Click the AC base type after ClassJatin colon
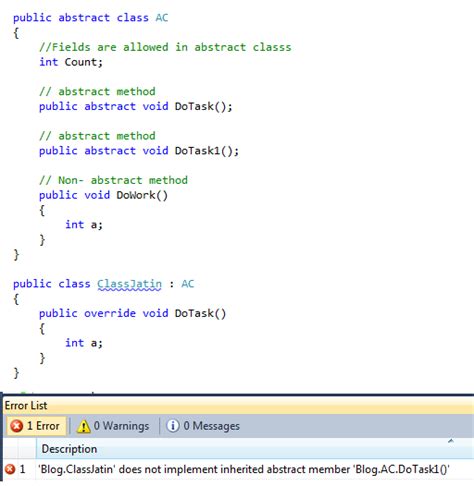The height and width of the screenshot is (486, 474). click(188, 284)
